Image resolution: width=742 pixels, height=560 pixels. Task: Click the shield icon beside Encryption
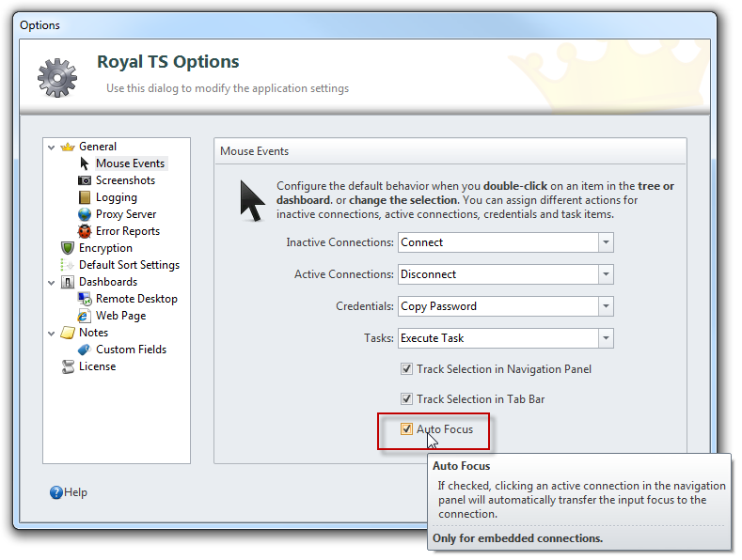pyautogui.click(x=68, y=248)
